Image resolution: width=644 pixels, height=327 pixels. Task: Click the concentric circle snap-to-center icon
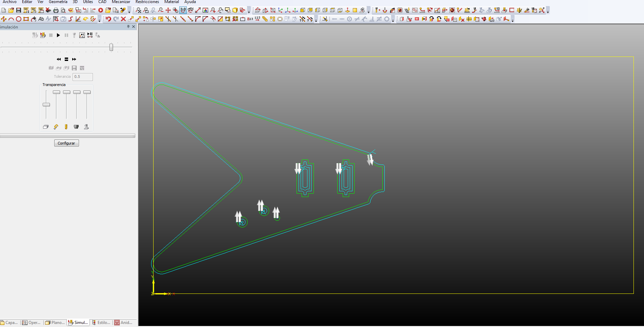tap(349, 19)
